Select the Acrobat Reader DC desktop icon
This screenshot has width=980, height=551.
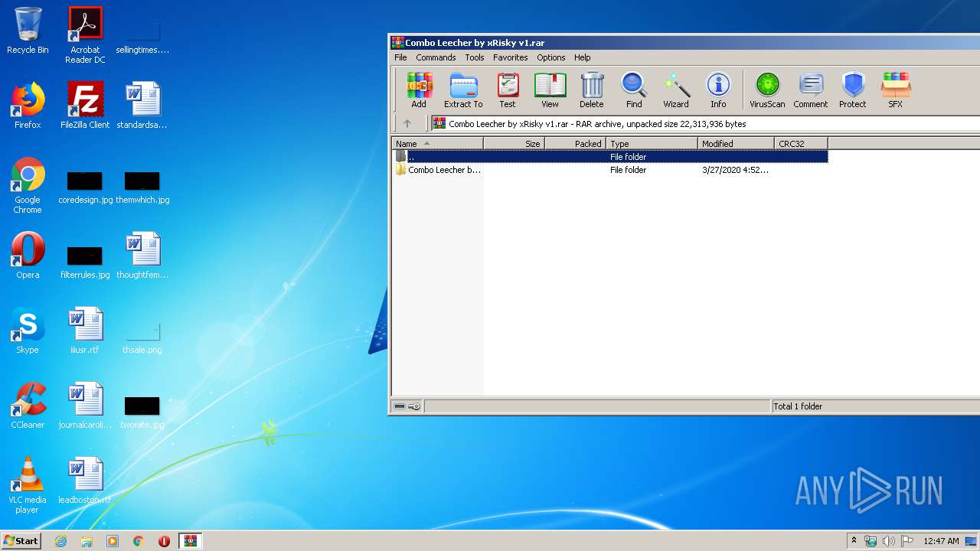point(85,35)
